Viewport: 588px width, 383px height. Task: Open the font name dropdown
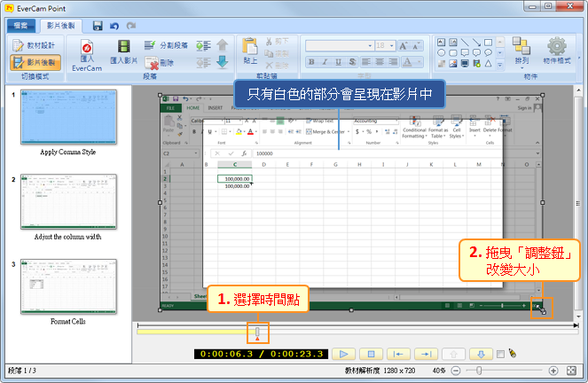tap(337, 45)
